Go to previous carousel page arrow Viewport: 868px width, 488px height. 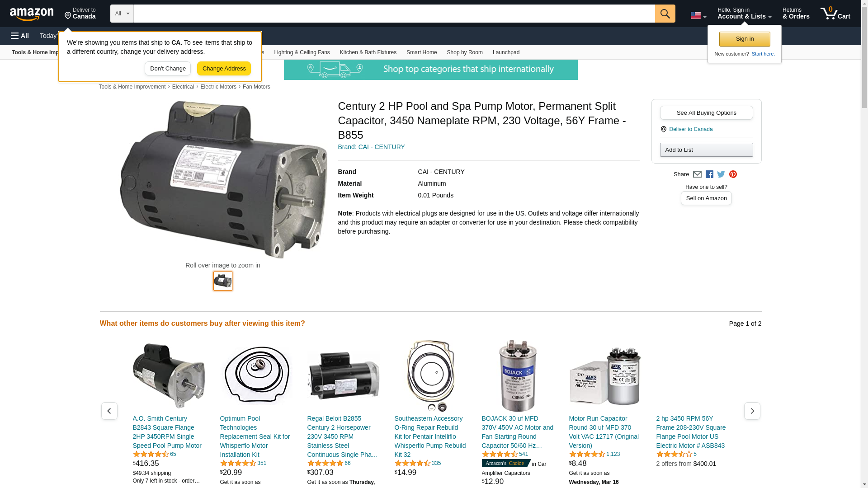tap(109, 411)
